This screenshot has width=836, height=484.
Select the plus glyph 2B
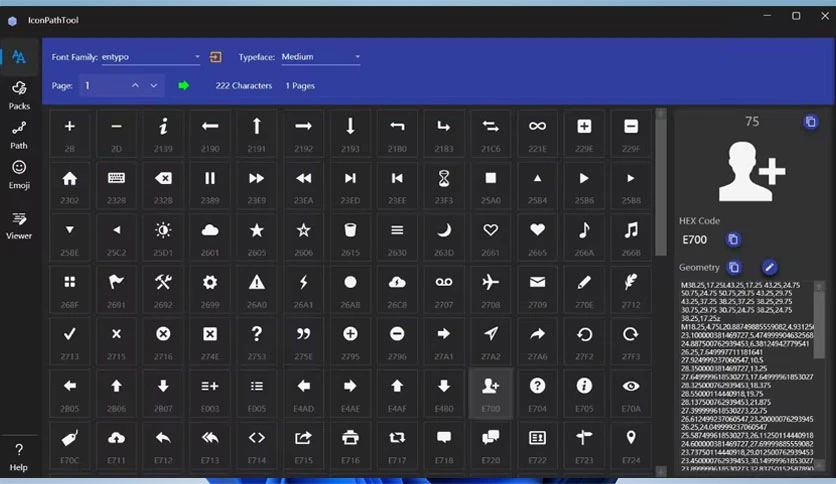(70, 133)
